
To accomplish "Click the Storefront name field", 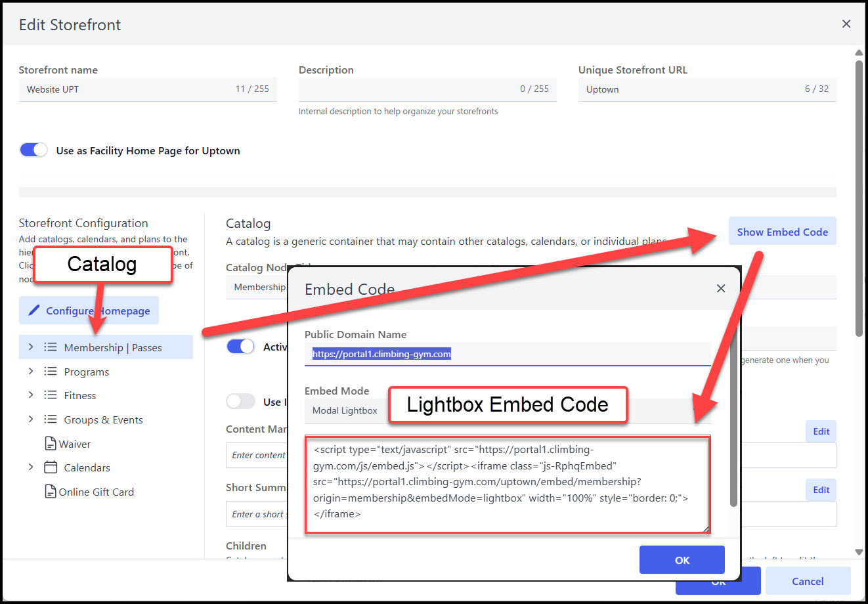I will click(148, 89).
